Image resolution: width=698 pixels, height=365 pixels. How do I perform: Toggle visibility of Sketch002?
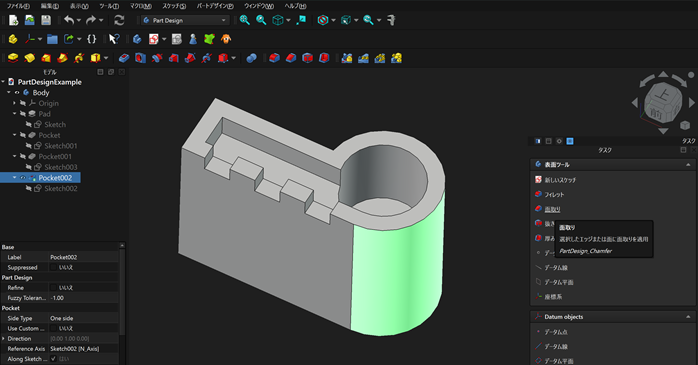pyautogui.click(x=29, y=189)
